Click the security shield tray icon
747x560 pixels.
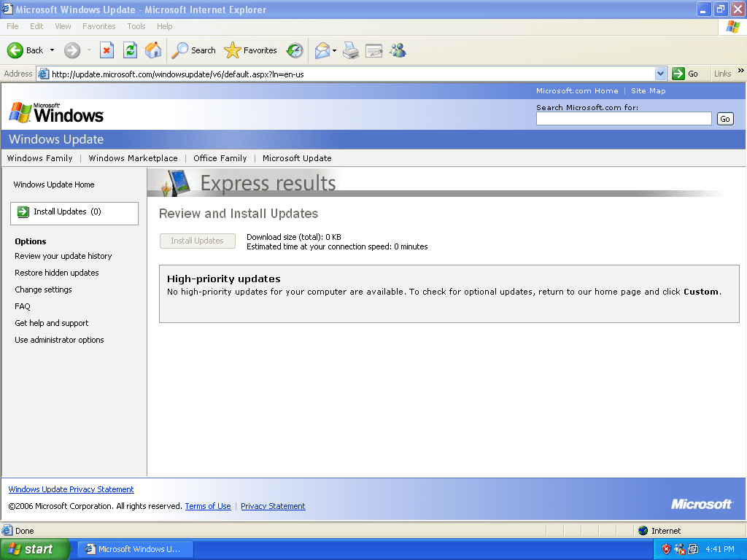666,549
